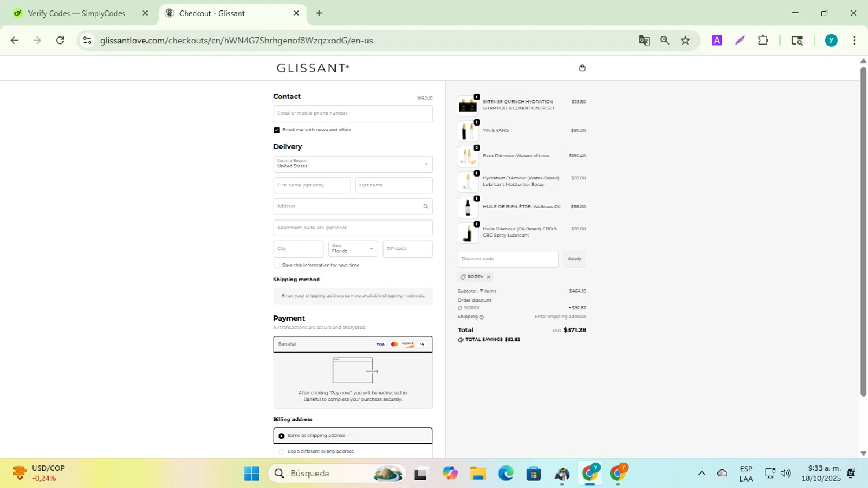Select the Checkout - Glissant tab
The width and height of the screenshot is (868, 488).
[x=231, y=13]
